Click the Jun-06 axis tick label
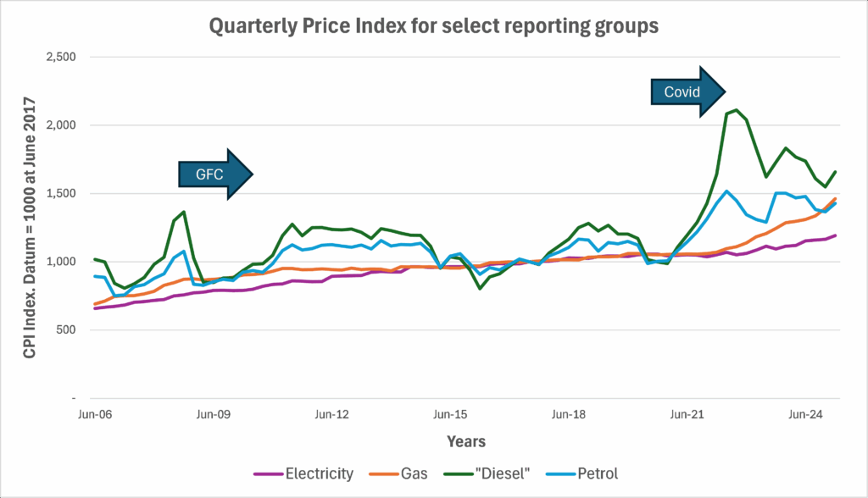 point(95,415)
